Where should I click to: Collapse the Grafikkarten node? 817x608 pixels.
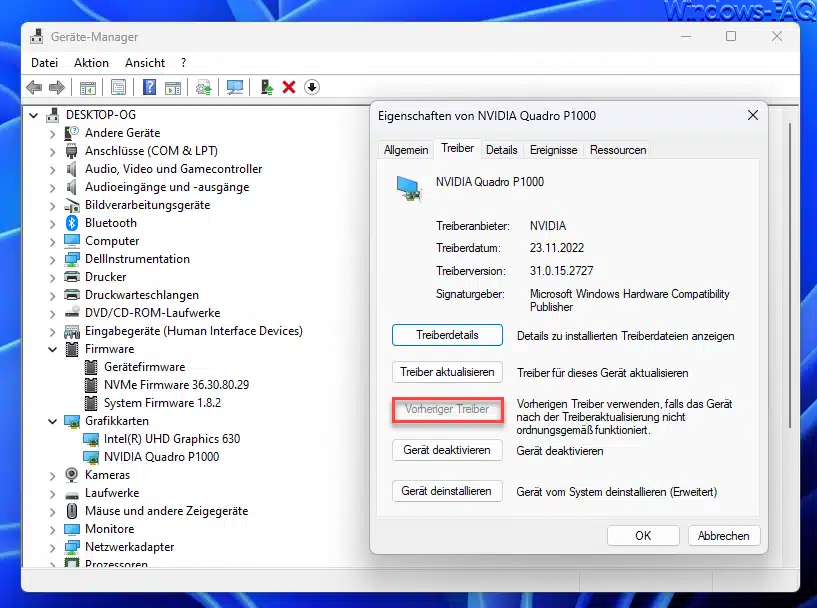52,421
